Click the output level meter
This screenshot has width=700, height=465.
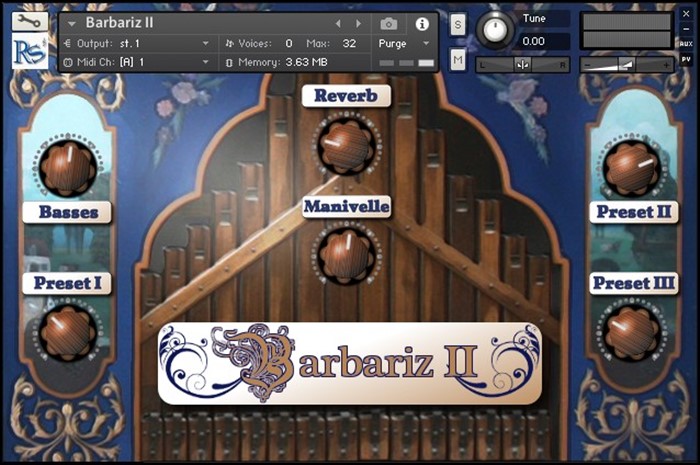coord(627,30)
